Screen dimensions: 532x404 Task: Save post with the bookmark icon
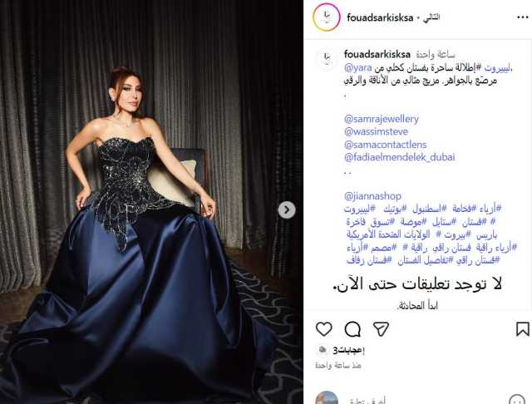(x=523, y=329)
